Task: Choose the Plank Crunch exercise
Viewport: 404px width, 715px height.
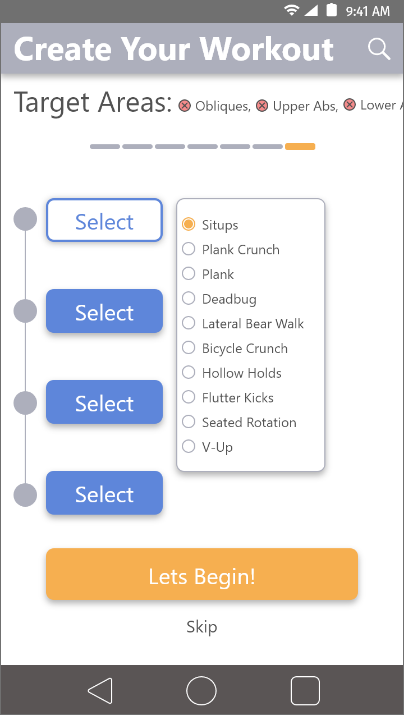Action: tap(188, 249)
